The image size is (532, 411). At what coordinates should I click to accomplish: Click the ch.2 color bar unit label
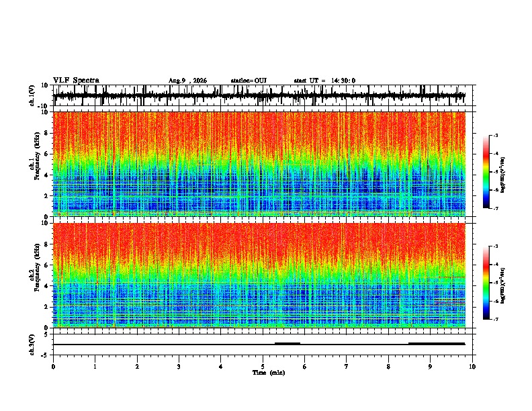click(x=502, y=285)
